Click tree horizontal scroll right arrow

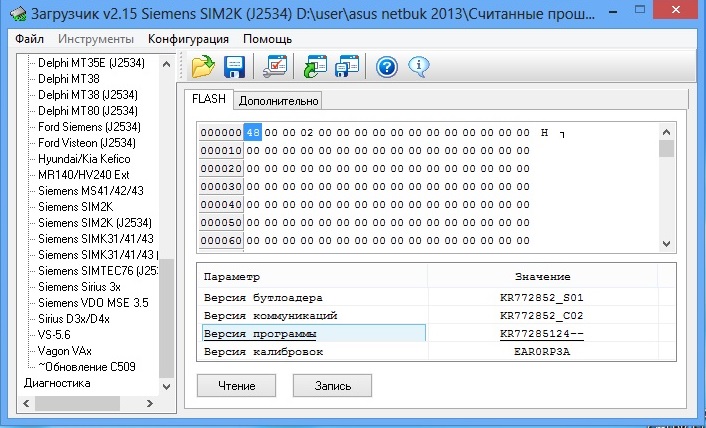[x=150, y=404]
